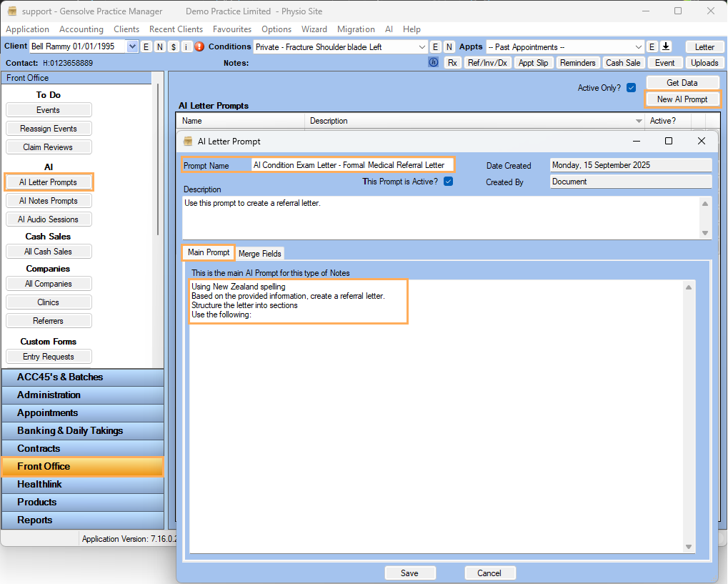Open AI Notes Prompts in sidebar
Image resolution: width=728 pixels, height=584 pixels.
49,201
